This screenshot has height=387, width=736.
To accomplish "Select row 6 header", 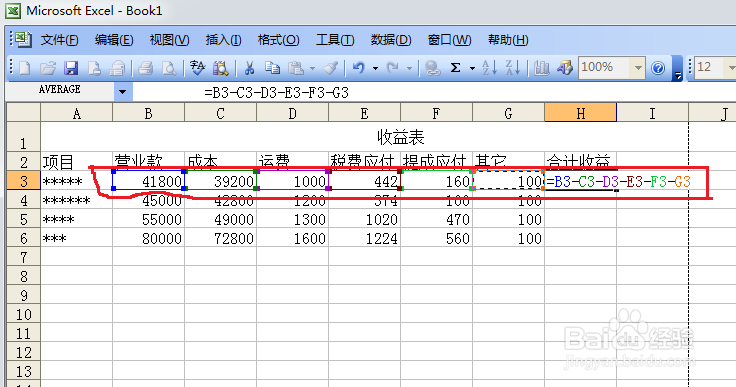I will (x=23, y=239).
